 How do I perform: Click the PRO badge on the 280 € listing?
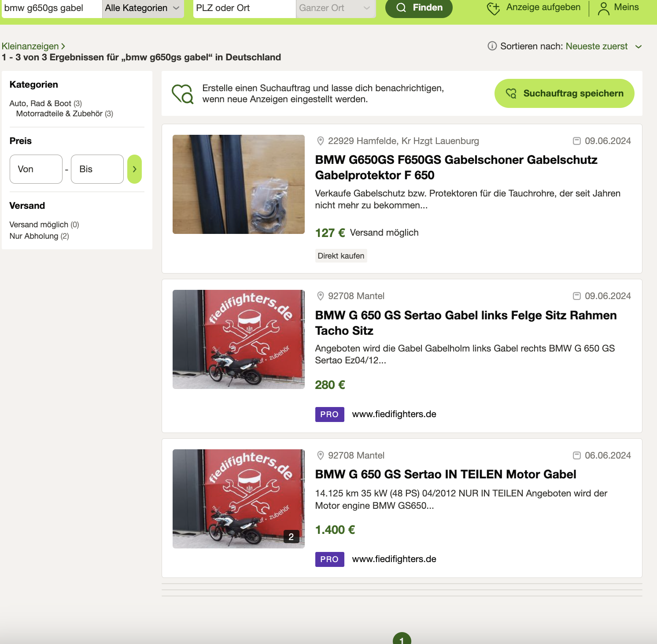point(329,415)
